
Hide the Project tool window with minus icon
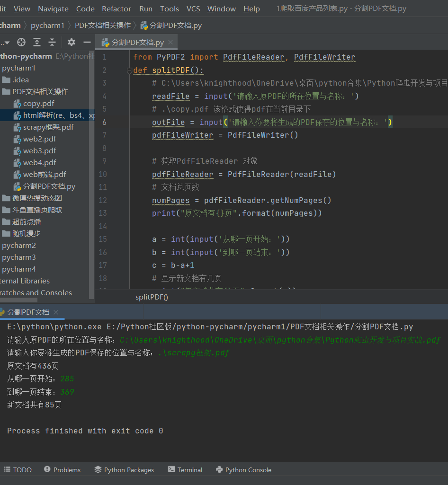(87, 43)
